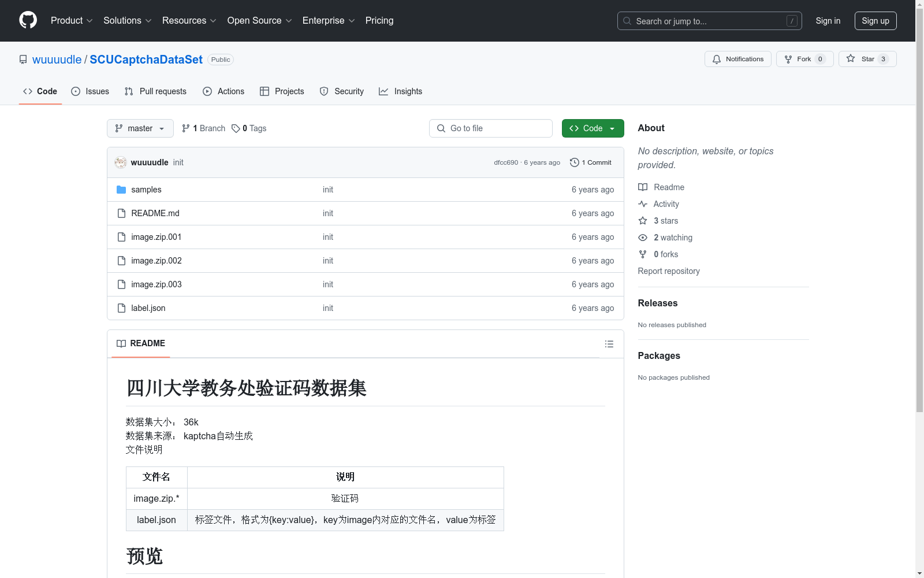Expand the Resources menu
The image size is (924, 578).
[189, 20]
